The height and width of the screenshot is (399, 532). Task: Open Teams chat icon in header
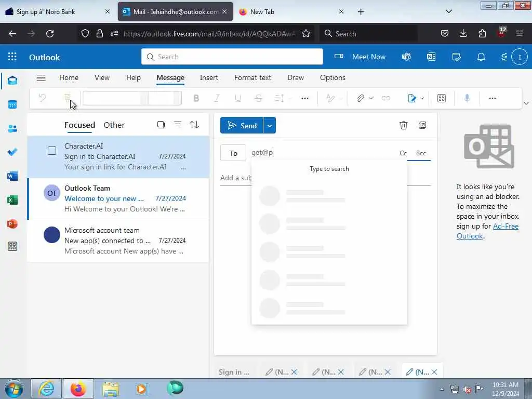(x=406, y=57)
